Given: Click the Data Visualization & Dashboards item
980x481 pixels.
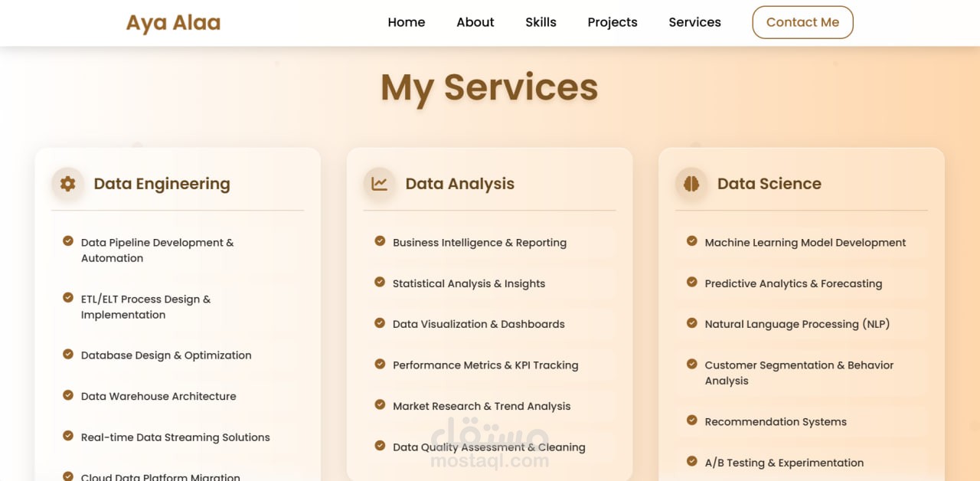Looking at the screenshot, I should pyautogui.click(x=479, y=324).
